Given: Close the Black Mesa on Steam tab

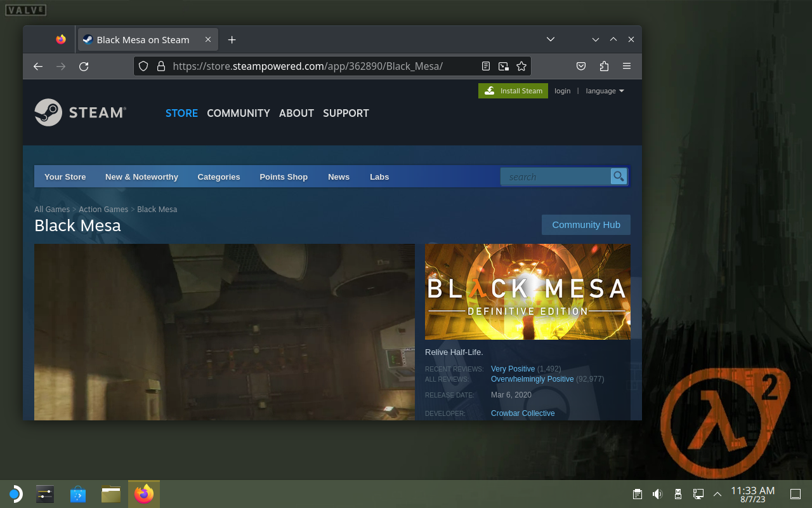Looking at the screenshot, I should 208,39.
